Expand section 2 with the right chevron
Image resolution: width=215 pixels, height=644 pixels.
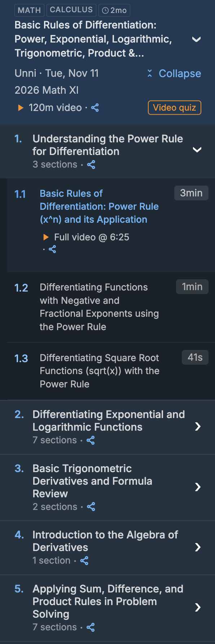point(198,426)
